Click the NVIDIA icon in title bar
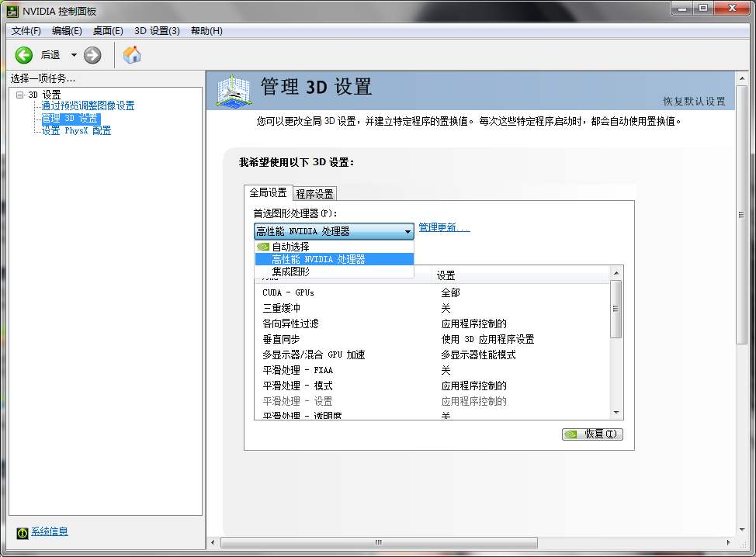Image resolution: width=756 pixels, height=557 pixels. pos(12,11)
